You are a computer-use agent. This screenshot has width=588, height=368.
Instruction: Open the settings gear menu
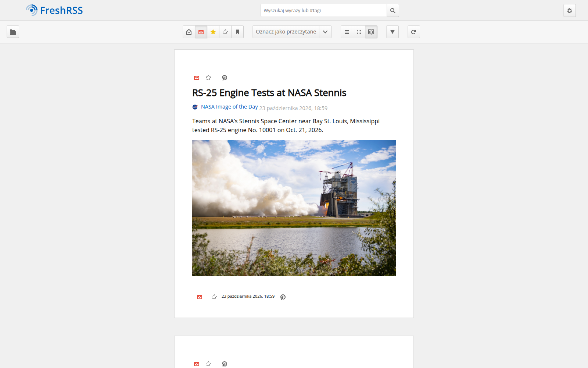point(570,11)
